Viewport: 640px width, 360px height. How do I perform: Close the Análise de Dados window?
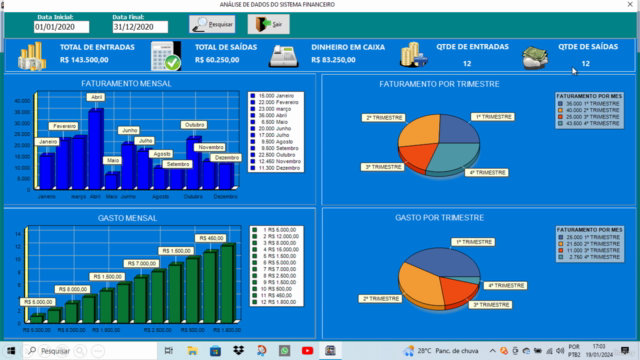(630, 4)
